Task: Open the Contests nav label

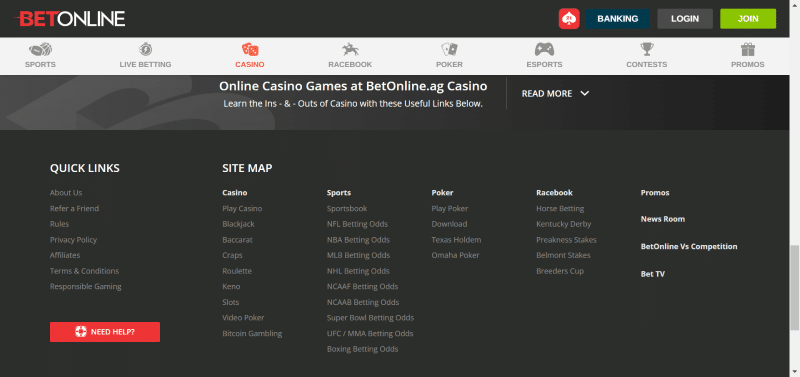Action: 647,64
